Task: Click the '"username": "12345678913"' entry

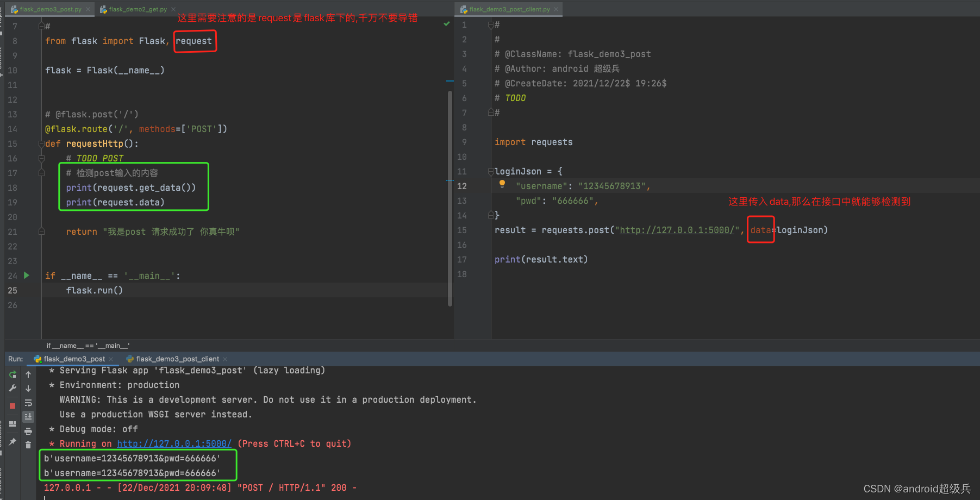Action: (x=583, y=186)
